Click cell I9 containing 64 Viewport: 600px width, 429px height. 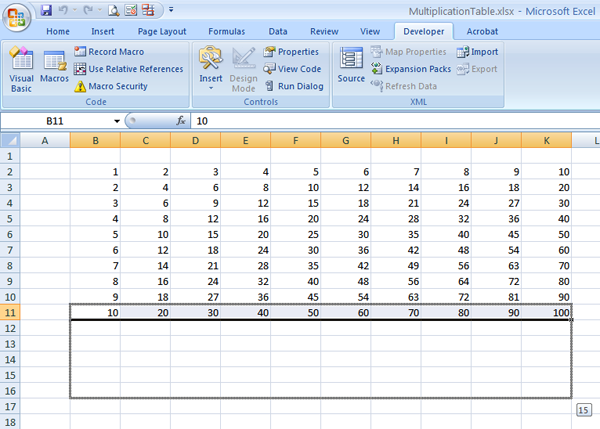coord(446,281)
